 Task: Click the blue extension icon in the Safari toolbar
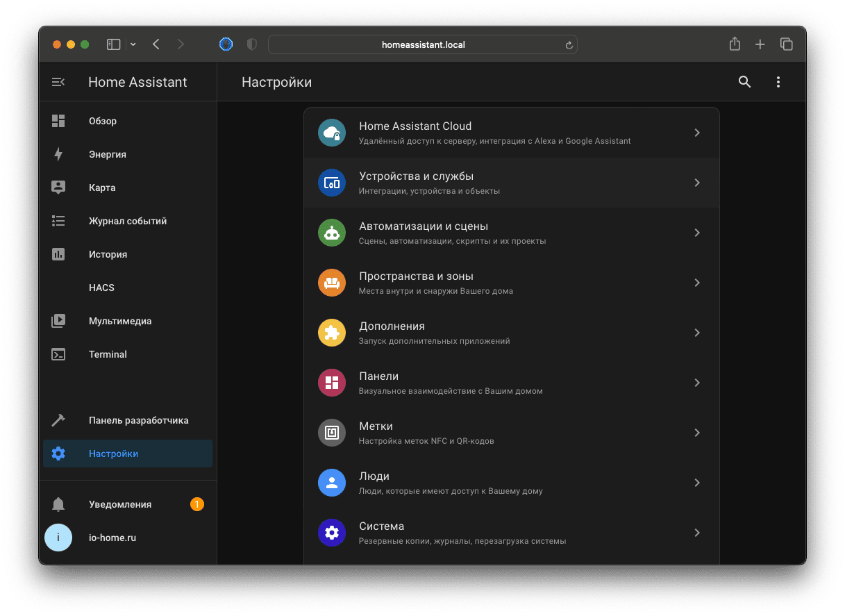click(x=226, y=44)
